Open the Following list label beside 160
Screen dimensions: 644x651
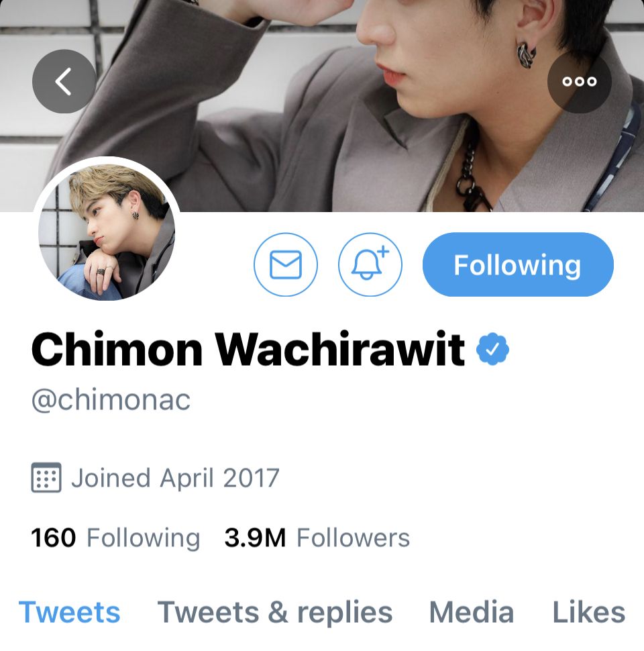143,538
